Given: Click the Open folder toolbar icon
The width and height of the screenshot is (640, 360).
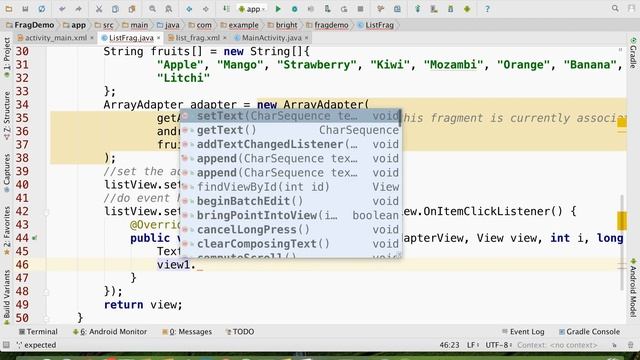Looking at the screenshot, I should tap(9, 9).
